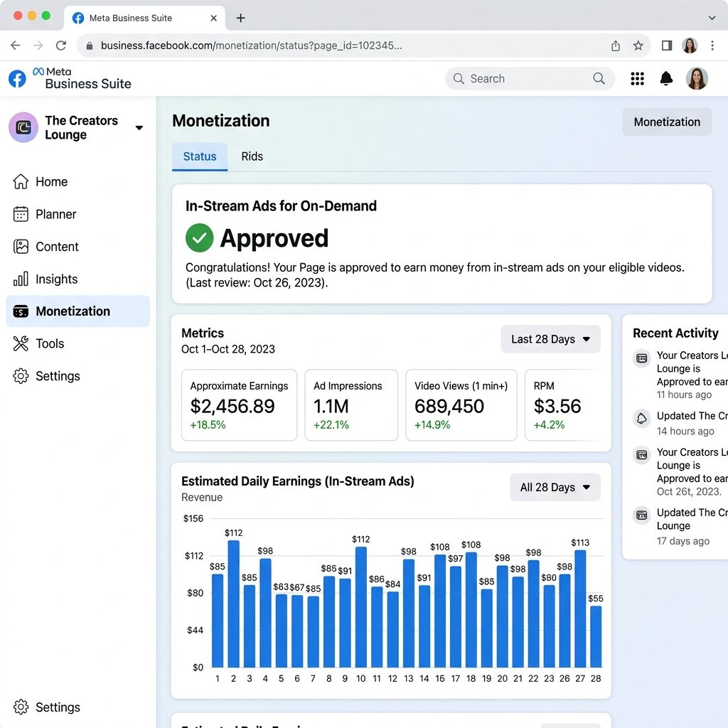The width and height of the screenshot is (728, 728).
Task: Open Planner in the sidebar
Action: tap(78, 214)
